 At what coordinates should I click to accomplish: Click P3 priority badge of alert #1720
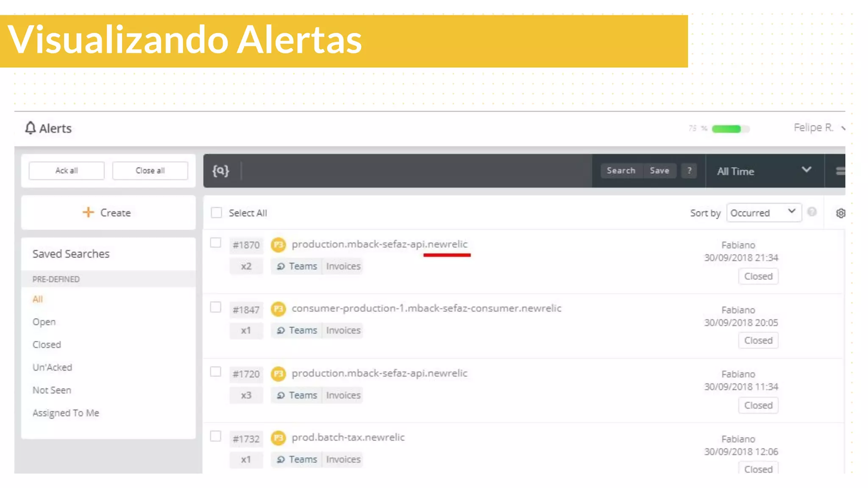[x=278, y=374]
